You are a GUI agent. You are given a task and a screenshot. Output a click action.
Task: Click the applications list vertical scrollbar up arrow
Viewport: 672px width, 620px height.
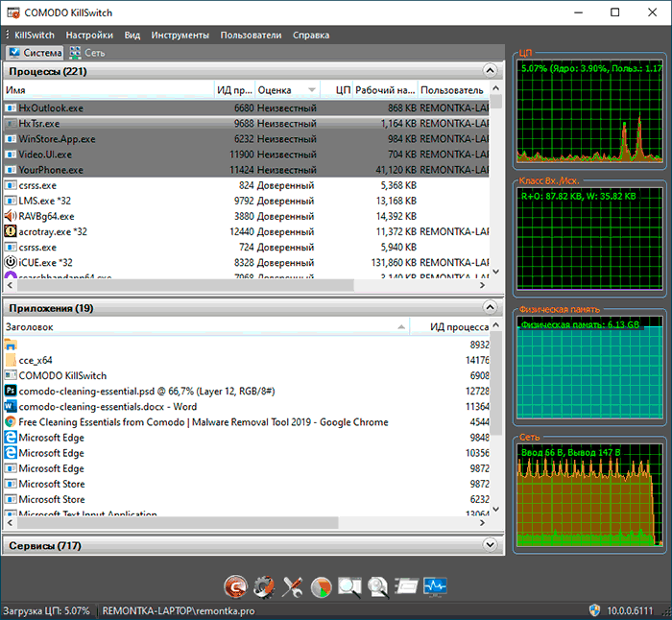pos(496,325)
